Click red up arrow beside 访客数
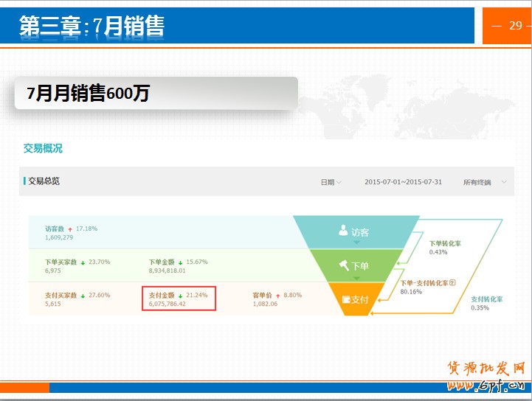The width and height of the screenshot is (532, 401). click(70, 229)
